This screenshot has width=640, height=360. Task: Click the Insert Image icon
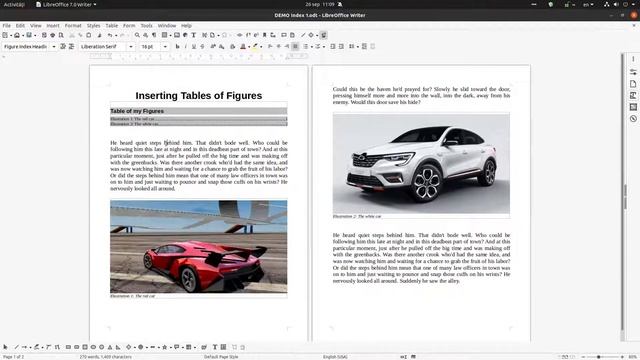177,36
